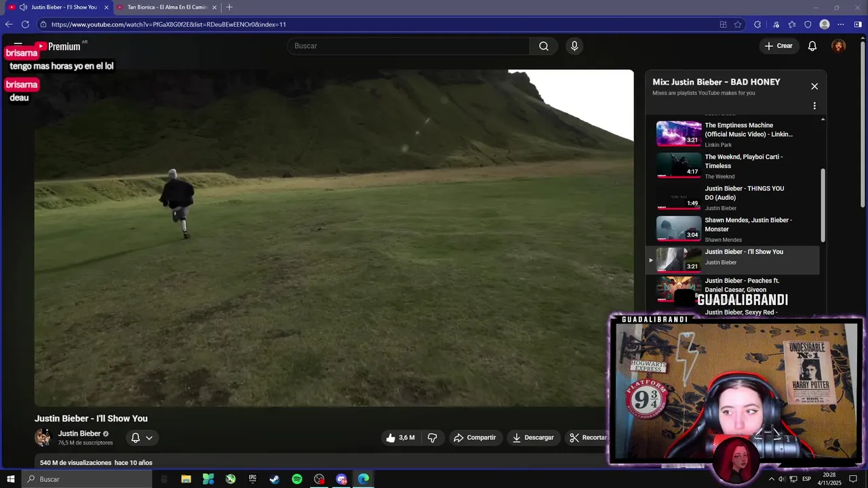868x488 pixels.
Task: Focus the YouTube Buscar search field
Action: pos(409,46)
